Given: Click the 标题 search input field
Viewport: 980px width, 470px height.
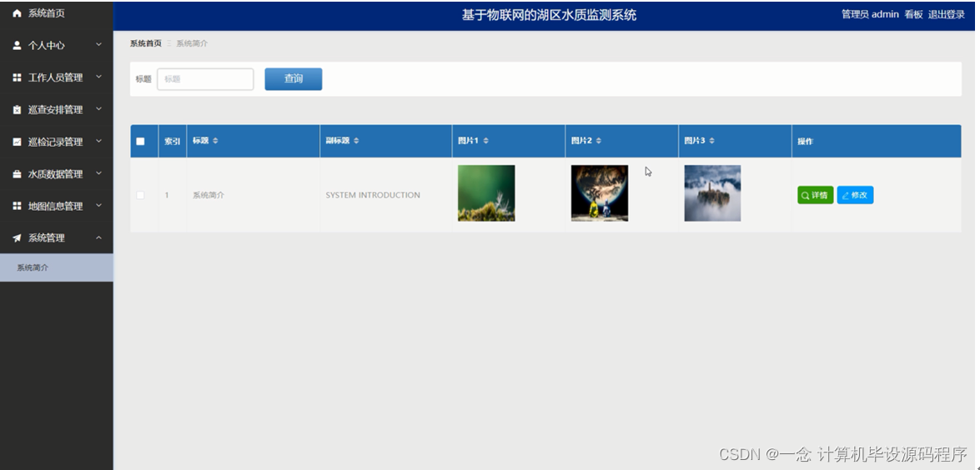Looking at the screenshot, I should 206,79.
